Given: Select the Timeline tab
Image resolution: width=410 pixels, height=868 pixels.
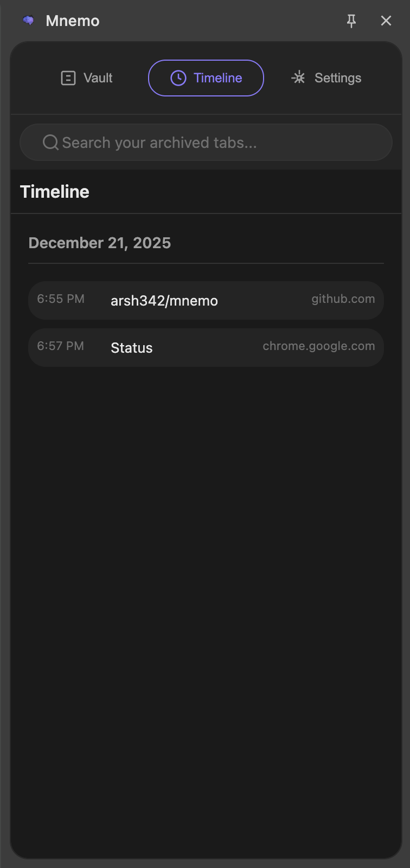Looking at the screenshot, I should [206, 77].
